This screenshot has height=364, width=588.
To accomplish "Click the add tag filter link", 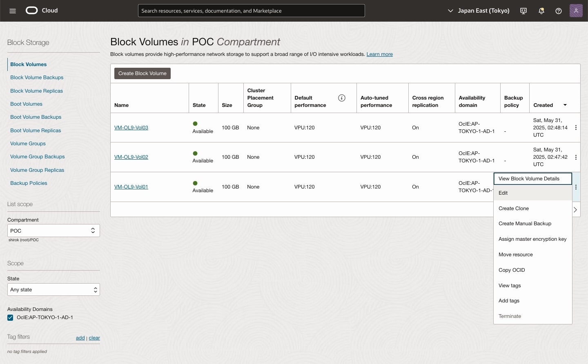I will tap(80, 338).
